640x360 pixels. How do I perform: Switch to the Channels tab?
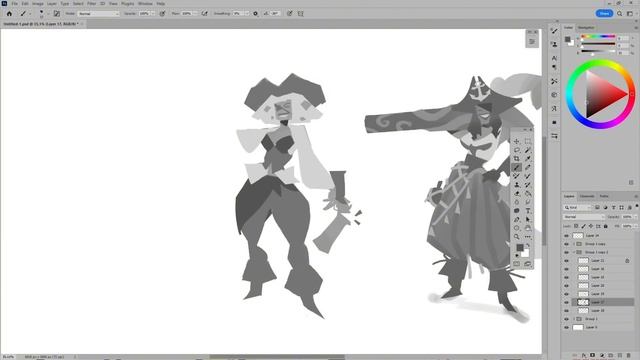tap(587, 196)
